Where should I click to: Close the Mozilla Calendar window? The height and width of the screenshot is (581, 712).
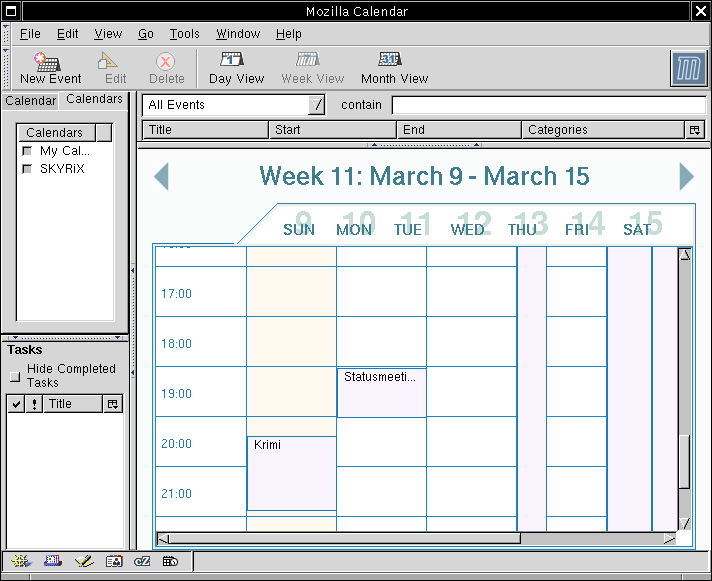(701, 11)
